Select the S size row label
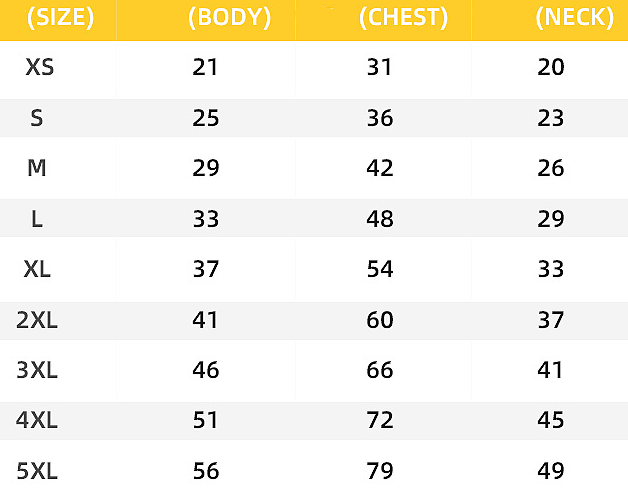Image resolution: width=628 pixels, height=496 pixels. click(37, 118)
